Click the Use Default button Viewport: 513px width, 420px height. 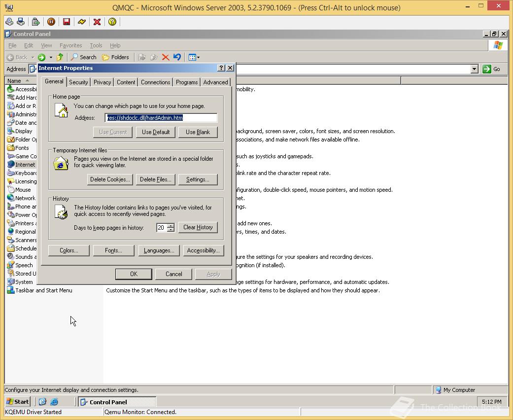coord(156,132)
